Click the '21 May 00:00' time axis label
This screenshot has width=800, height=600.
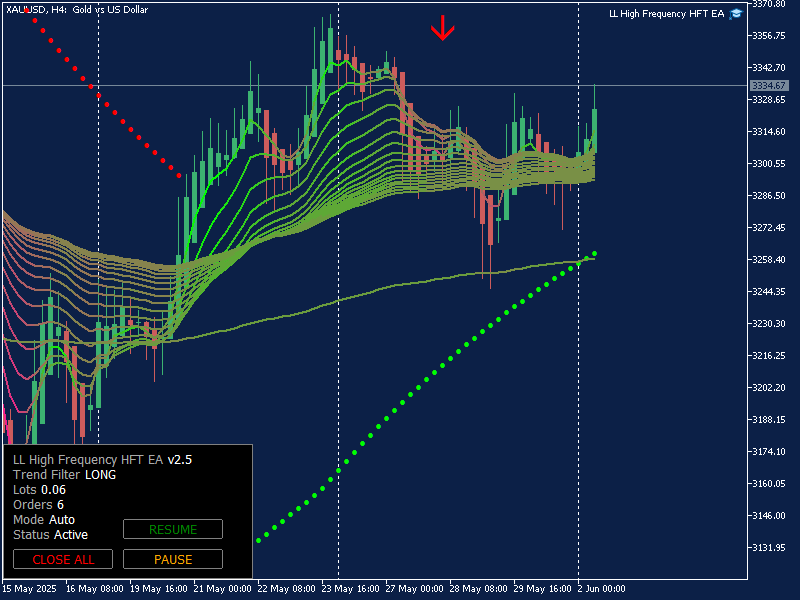(223, 588)
